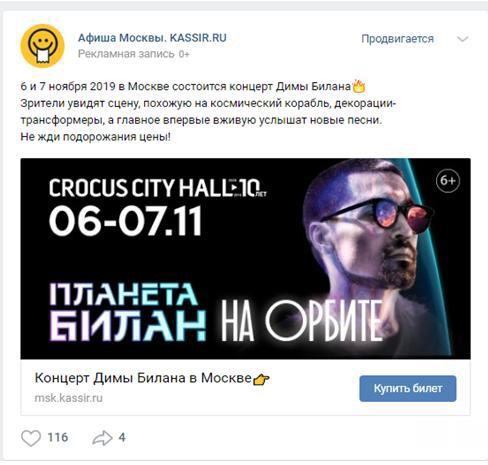Open the Концерт Димы Билана в Москве link

click(x=143, y=378)
